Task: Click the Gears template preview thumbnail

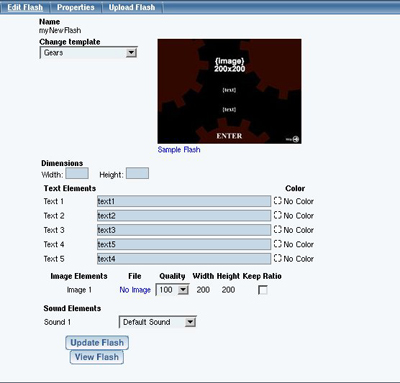Action: pyautogui.click(x=229, y=91)
